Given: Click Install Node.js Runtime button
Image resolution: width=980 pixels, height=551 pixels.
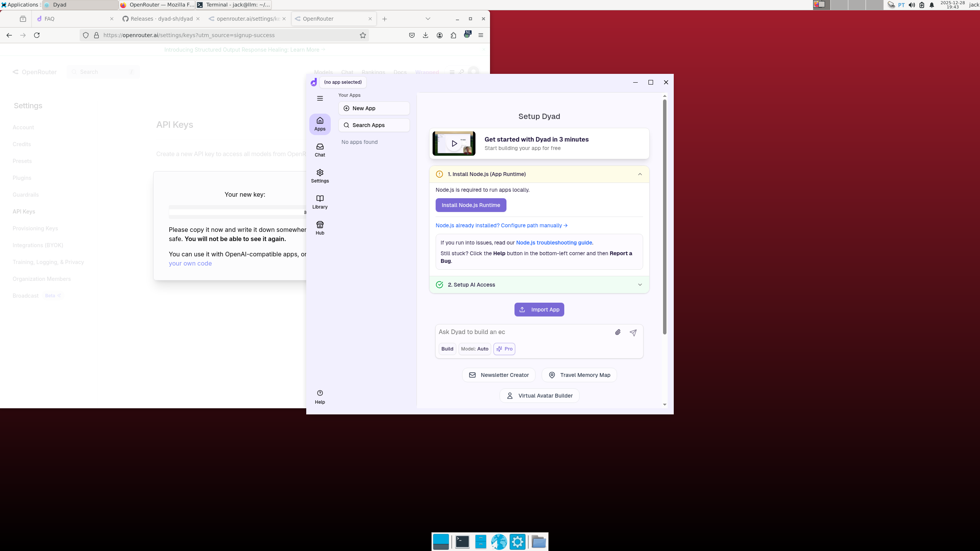Looking at the screenshot, I should point(471,205).
